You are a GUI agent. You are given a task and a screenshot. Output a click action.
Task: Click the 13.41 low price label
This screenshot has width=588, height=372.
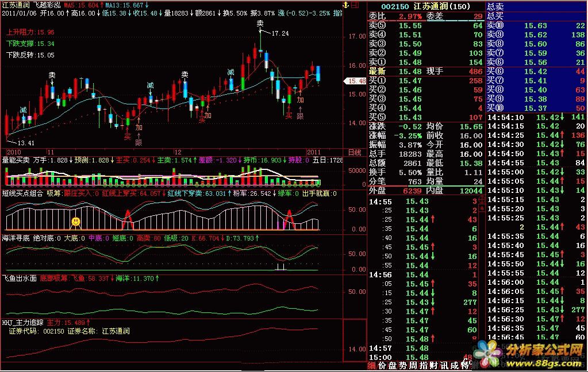pos(26,143)
